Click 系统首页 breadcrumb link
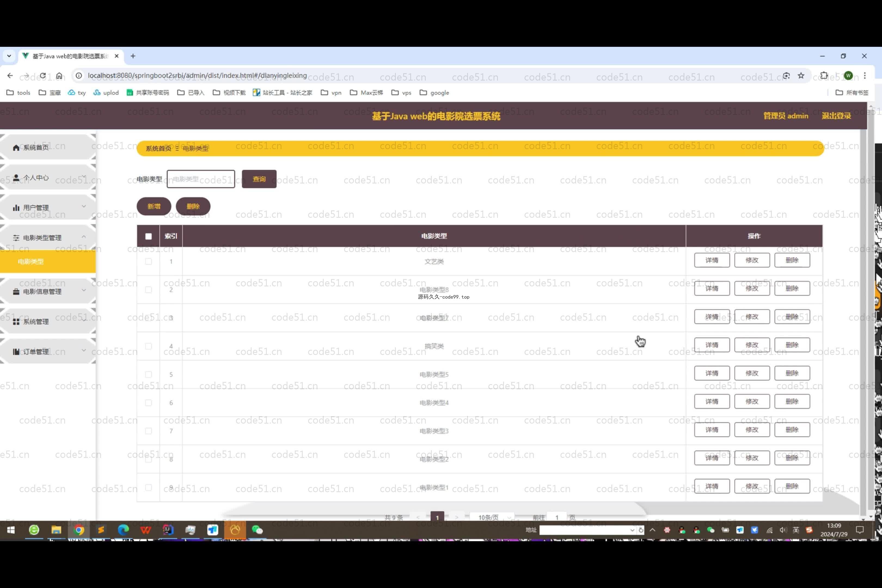 point(158,149)
